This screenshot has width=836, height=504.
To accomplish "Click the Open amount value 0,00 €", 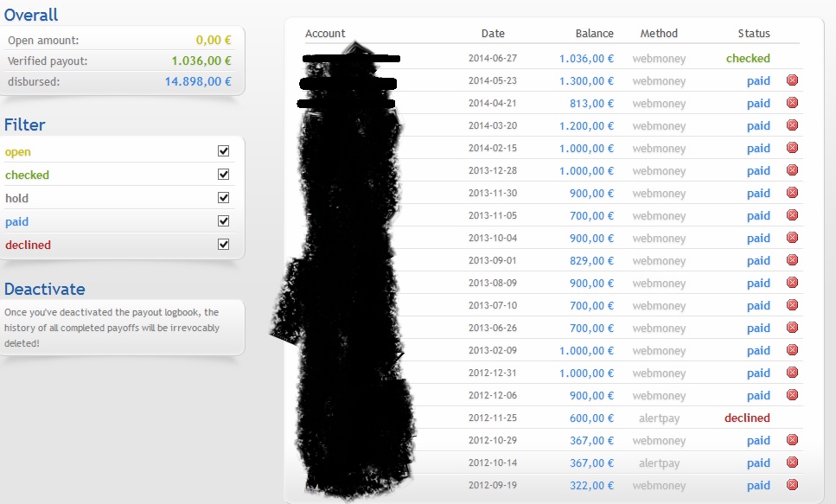I will click(x=214, y=40).
